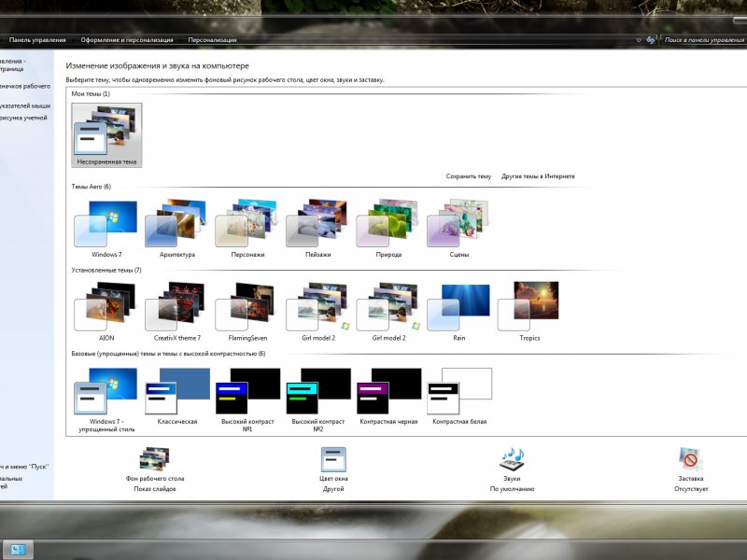Open the desktop icons sidebar link
This screenshot has width=747, height=560.
coord(25,86)
